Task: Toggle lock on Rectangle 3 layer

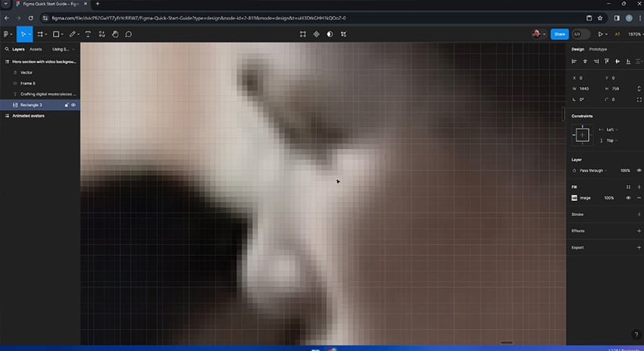Action: click(67, 105)
